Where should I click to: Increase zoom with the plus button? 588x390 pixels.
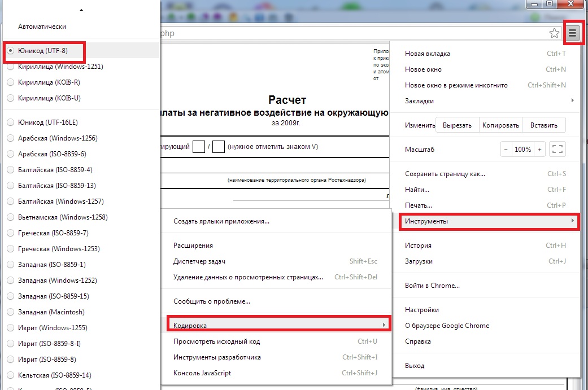[540, 150]
